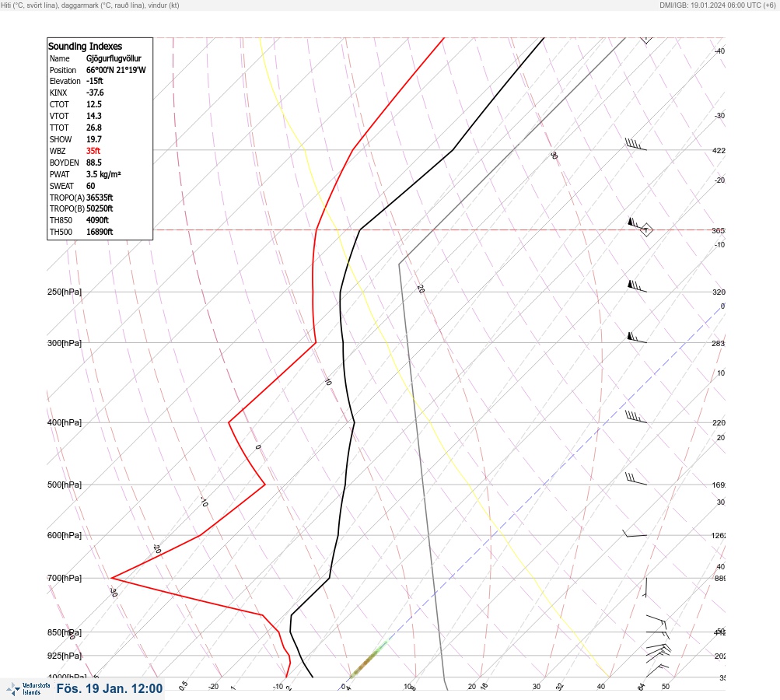This screenshot has width=780, height=700.
Task: Click the '500[hPa]' pressure label
Action: click(x=65, y=485)
